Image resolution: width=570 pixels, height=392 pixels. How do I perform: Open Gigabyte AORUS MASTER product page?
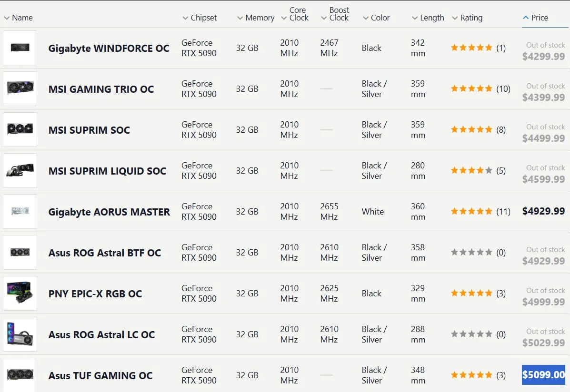109,212
